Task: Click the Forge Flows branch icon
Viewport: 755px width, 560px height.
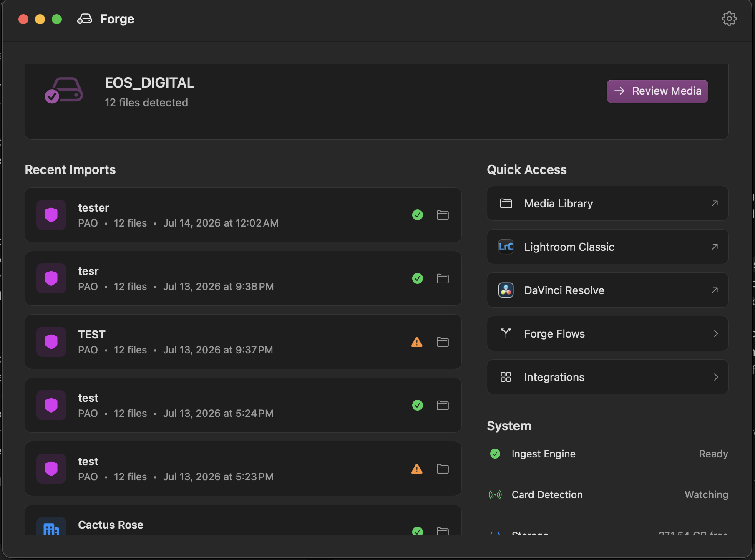Action: [506, 333]
